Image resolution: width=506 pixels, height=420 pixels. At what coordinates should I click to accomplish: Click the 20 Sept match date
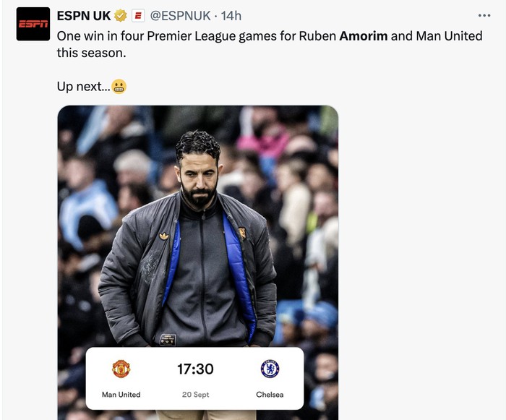(196, 395)
